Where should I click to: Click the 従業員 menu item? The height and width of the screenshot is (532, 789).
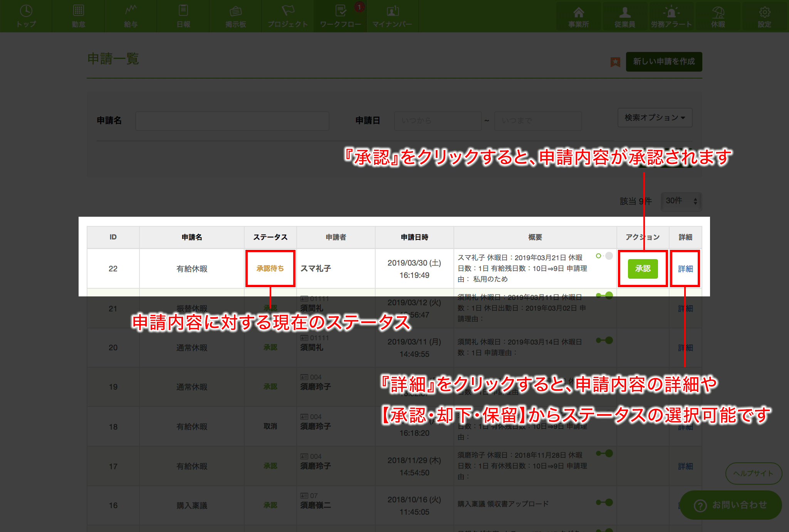624,15
